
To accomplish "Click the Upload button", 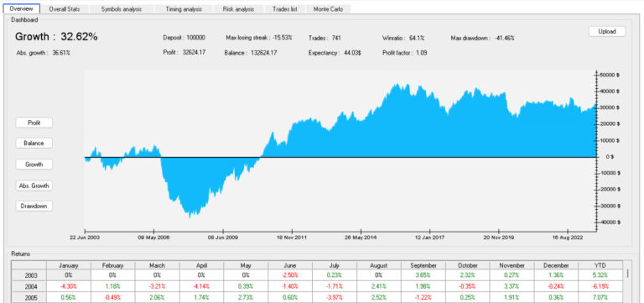I will [606, 32].
